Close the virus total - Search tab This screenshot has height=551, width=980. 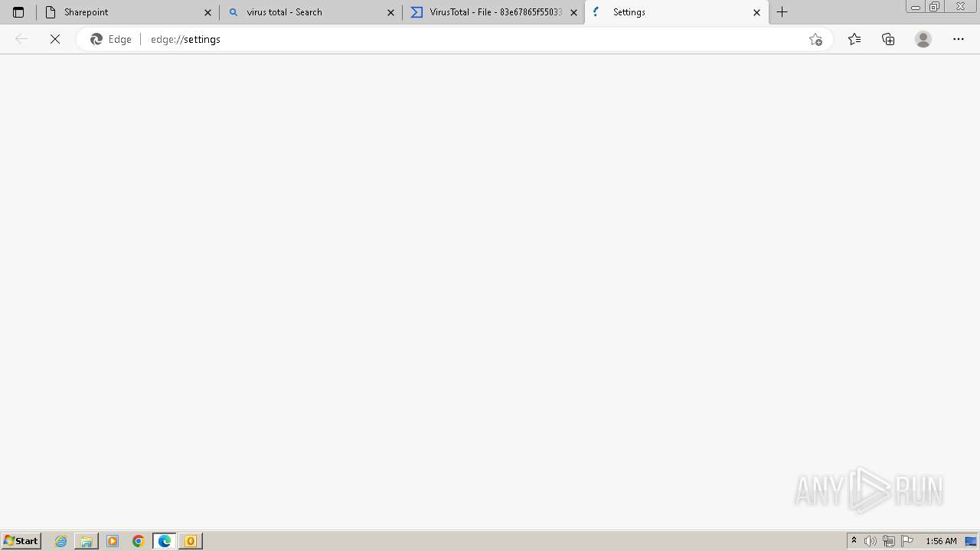(390, 12)
